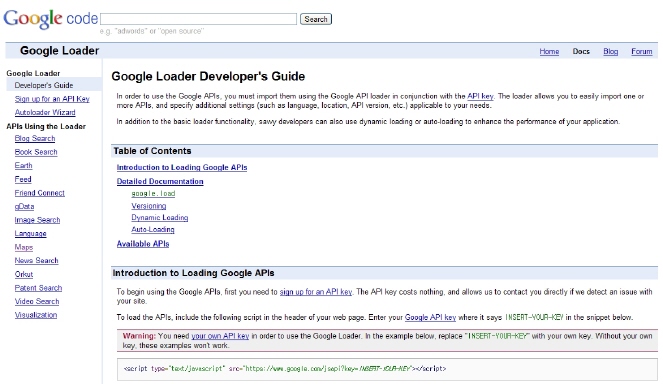Image resolution: width=663 pixels, height=384 pixels.
Task: Open the Book Search sidebar link
Action: 36,152
